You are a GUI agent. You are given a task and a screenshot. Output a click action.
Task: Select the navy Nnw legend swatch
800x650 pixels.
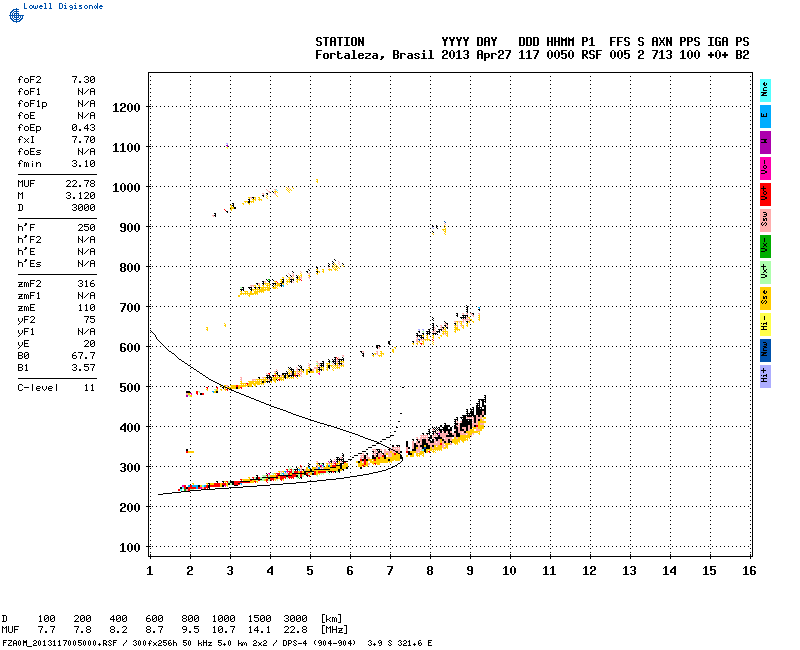tap(765, 351)
